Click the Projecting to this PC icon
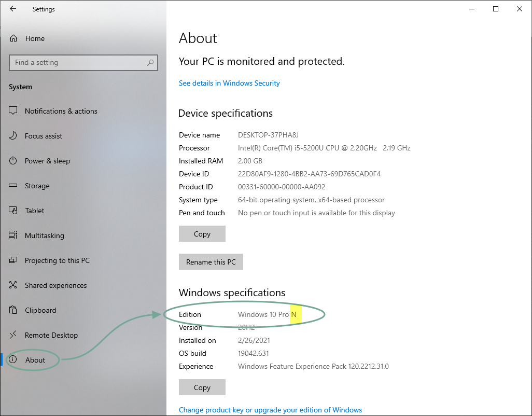This screenshot has width=532, height=416. [x=13, y=260]
